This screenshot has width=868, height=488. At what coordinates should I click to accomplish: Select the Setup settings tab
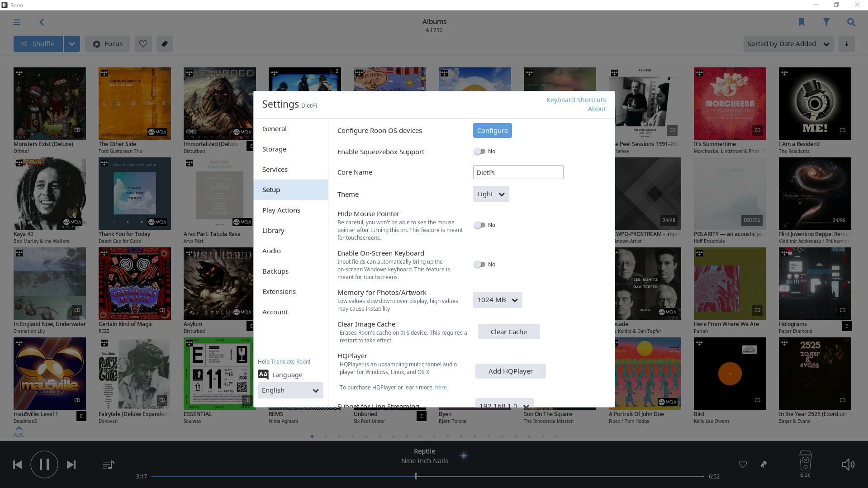coord(290,190)
